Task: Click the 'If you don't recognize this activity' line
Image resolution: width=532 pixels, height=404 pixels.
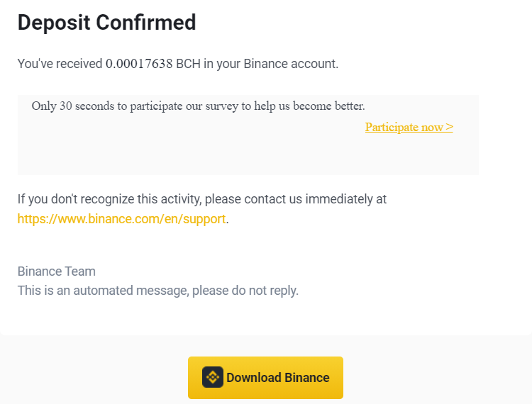Action: tap(202, 199)
